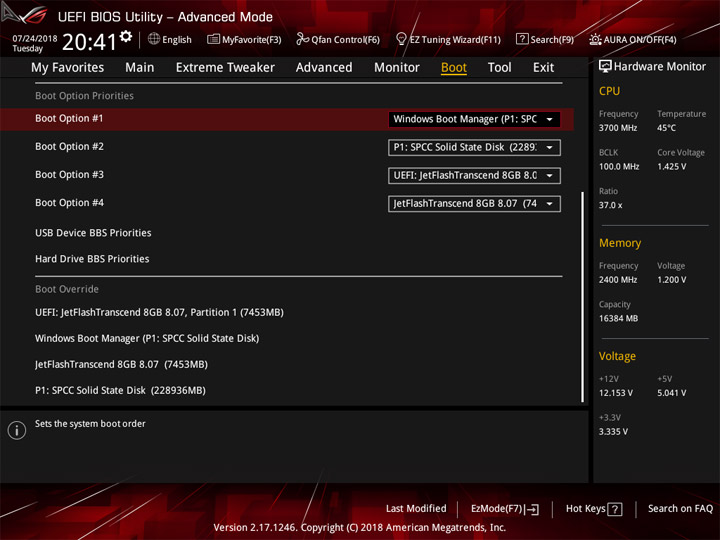This screenshot has width=720, height=540.
Task: Click Ratio value 37.0 x
Action: (x=611, y=205)
